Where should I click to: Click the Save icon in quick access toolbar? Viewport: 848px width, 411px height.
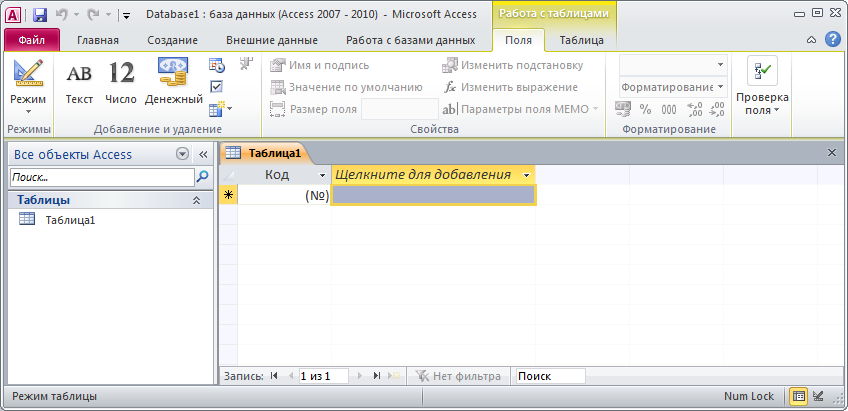39,15
